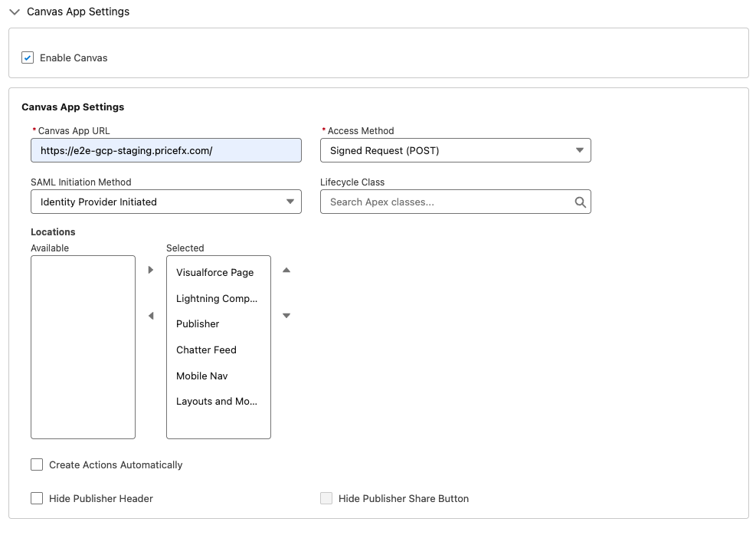The width and height of the screenshot is (756, 535).
Task: Click the magnifier icon in Lifecycle Class
Action: point(580,202)
